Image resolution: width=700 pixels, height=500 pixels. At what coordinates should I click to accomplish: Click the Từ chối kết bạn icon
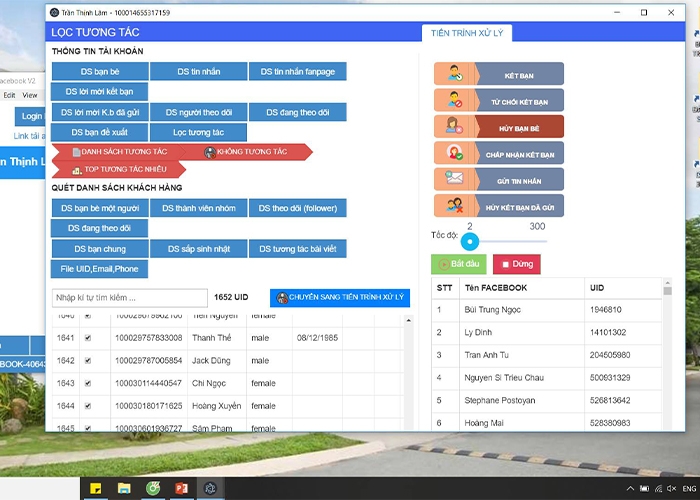tap(454, 100)
